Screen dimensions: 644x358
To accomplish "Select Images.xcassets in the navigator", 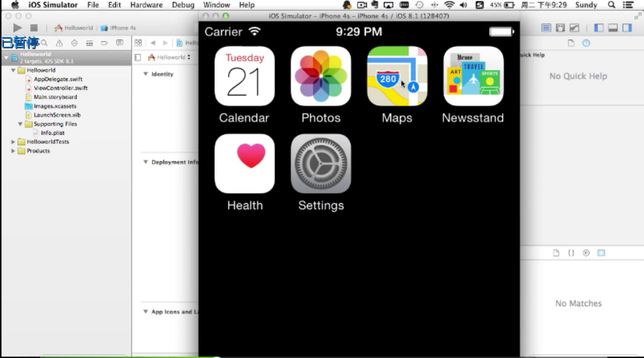I will [54, 106].
